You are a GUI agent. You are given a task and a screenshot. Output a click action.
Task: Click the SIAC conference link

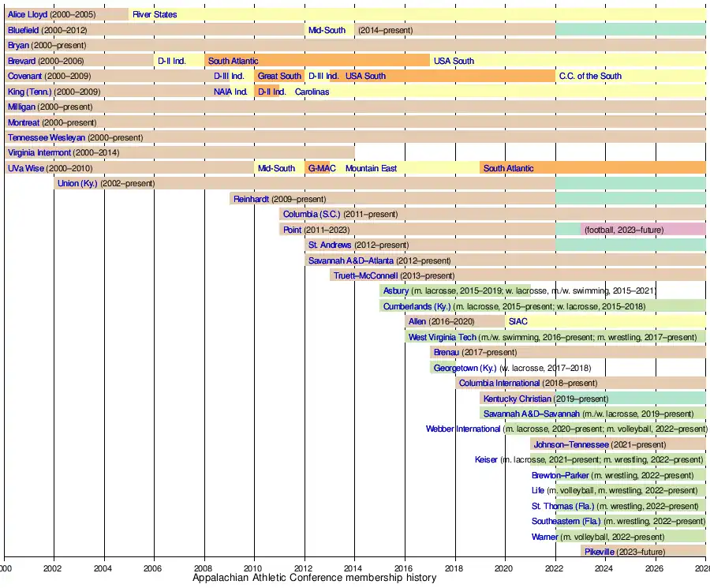[518, 321]
